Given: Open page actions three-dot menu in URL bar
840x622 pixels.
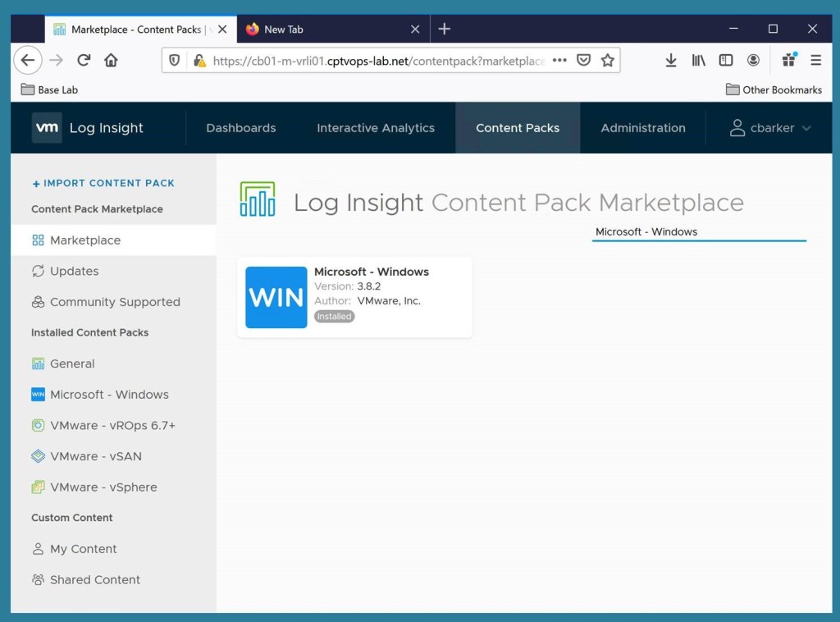Looking at the screenshot, I should pos(559,60).
